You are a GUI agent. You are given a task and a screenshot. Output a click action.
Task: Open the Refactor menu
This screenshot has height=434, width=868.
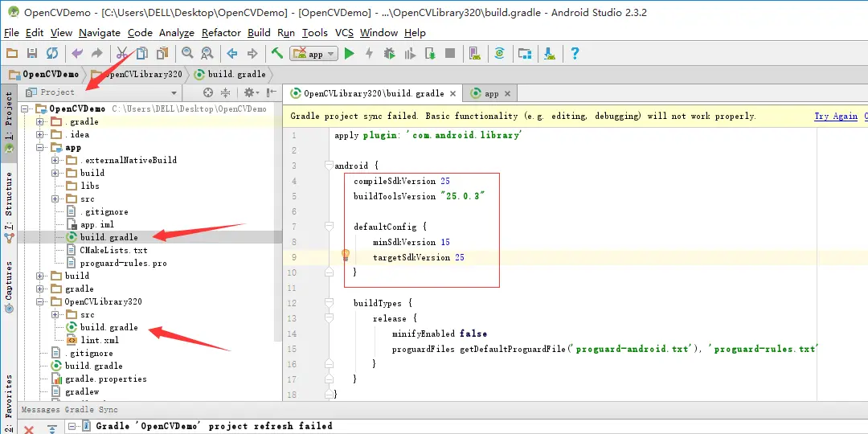[x=221, y=33]
